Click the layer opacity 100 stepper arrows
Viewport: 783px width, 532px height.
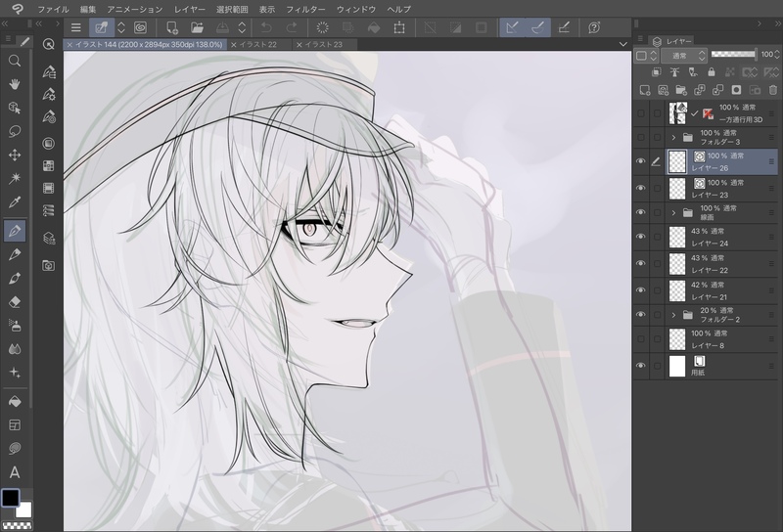776,54
